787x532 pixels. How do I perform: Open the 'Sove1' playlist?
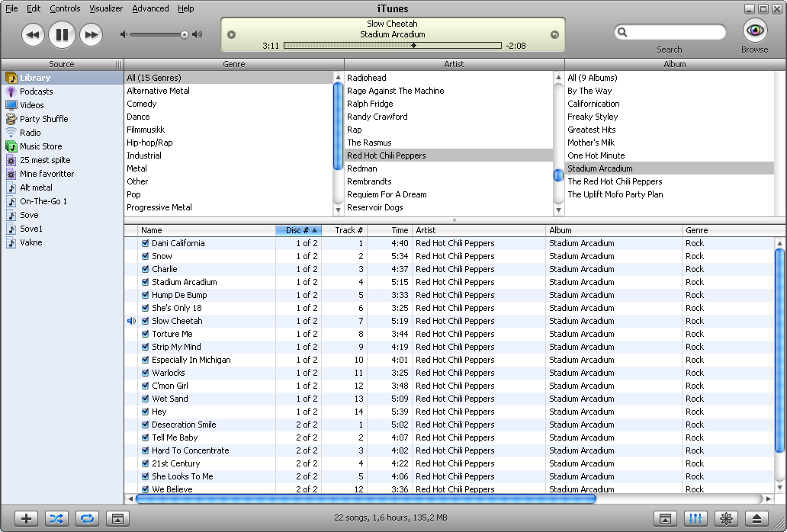[x=63, y=229]
